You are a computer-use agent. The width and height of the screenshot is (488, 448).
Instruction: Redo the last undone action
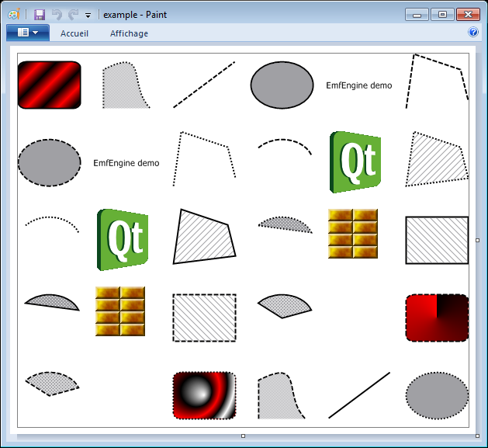click(73, 15)
